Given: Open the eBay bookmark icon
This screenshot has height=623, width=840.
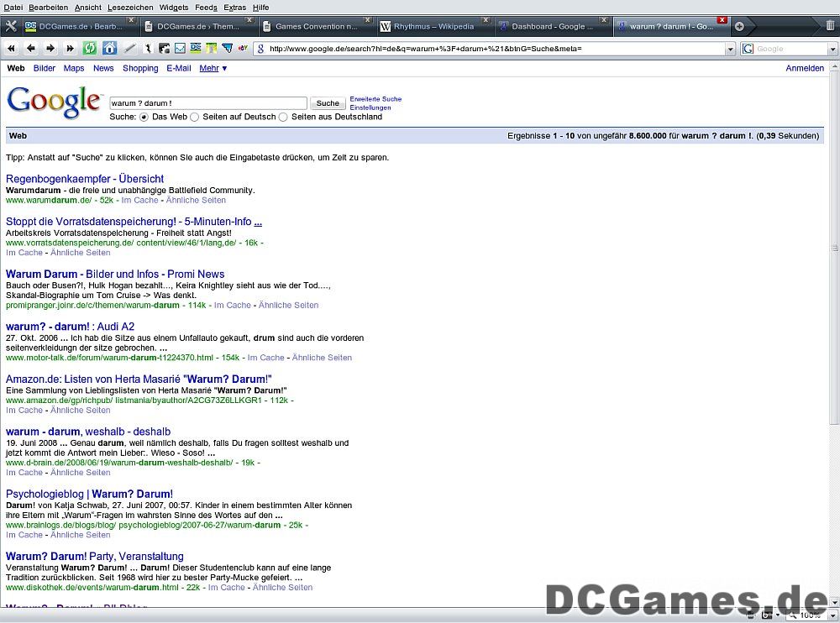Looking at the screenshot, I should click(243, 48).
